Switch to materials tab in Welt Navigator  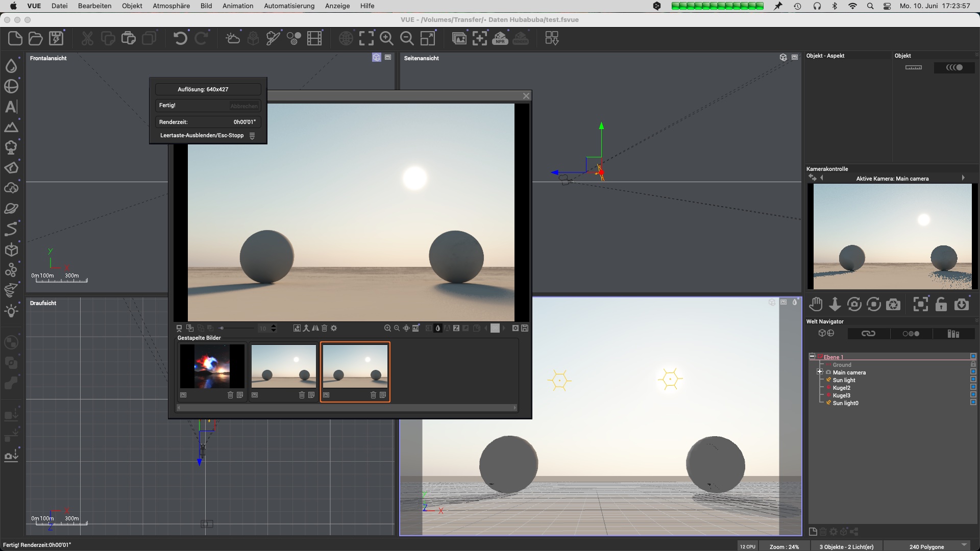pyautogui.click(x=911, y=334)
